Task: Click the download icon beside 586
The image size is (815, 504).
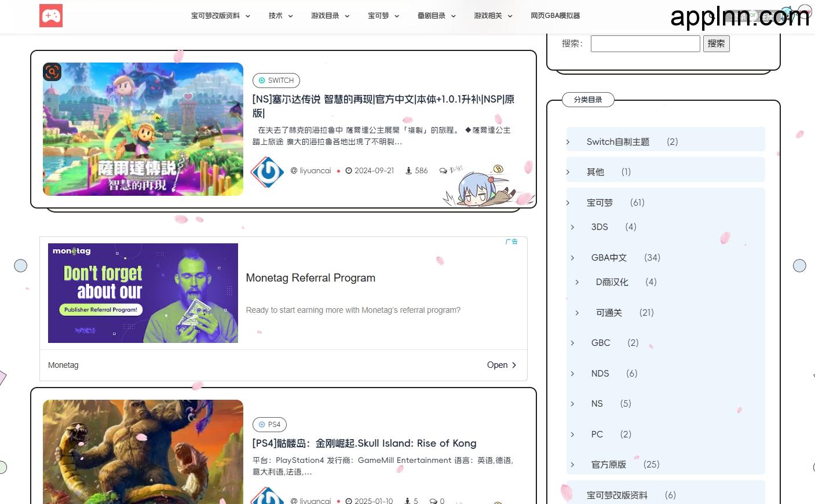Action: 408,171
